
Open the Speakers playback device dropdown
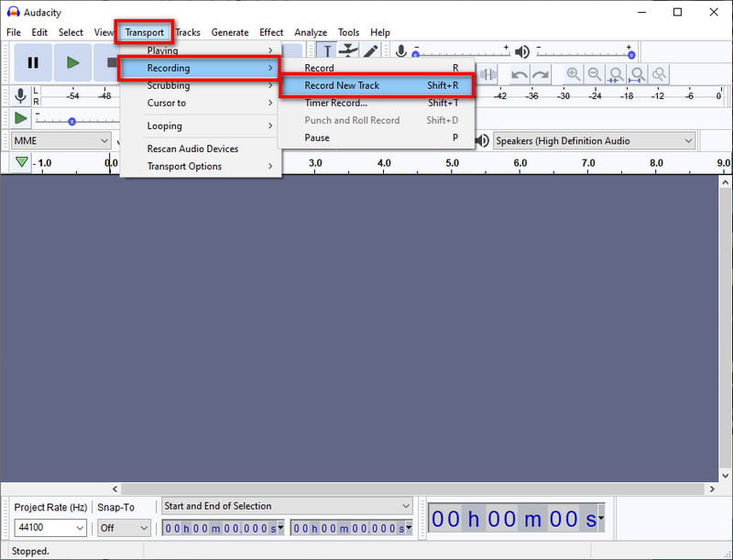[x=594, y=141]
